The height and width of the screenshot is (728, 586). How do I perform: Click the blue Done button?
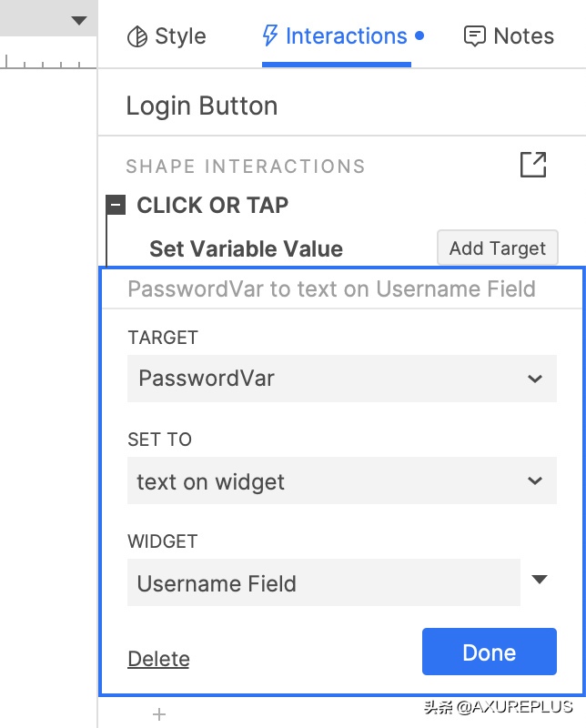[489, 652]
